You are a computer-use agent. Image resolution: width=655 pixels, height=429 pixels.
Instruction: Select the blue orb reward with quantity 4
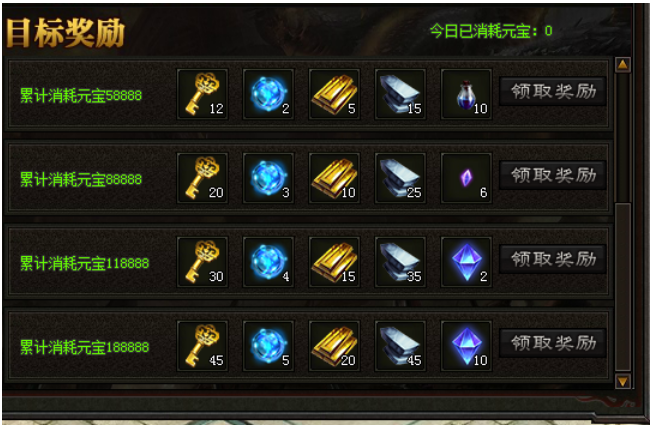(x=269, y=262)
